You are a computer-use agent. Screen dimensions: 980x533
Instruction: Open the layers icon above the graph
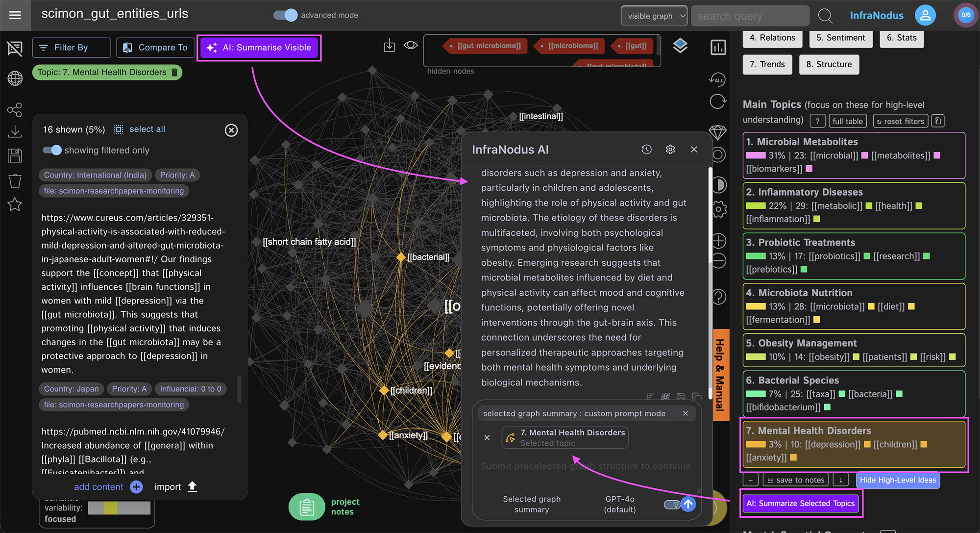click(x=680, y=46)
